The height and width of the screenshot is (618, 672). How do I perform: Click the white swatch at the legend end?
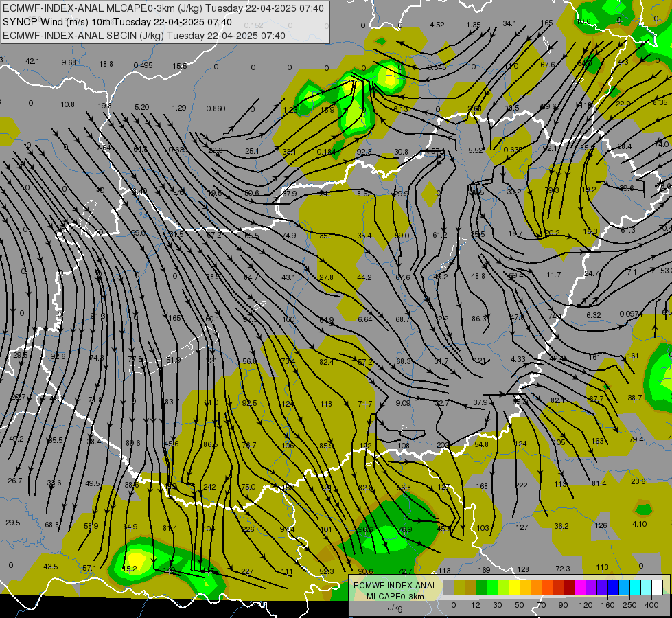coord(658,587)
